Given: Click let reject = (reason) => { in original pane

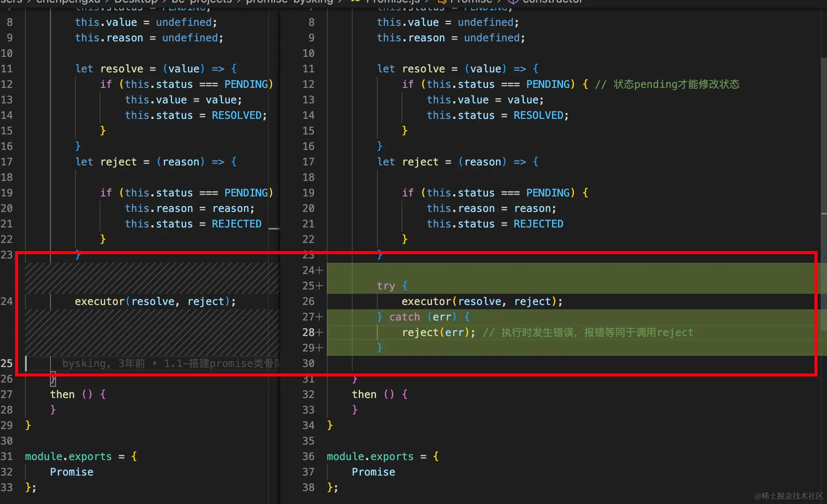Looking at the screenshot, I should point(156,162).
